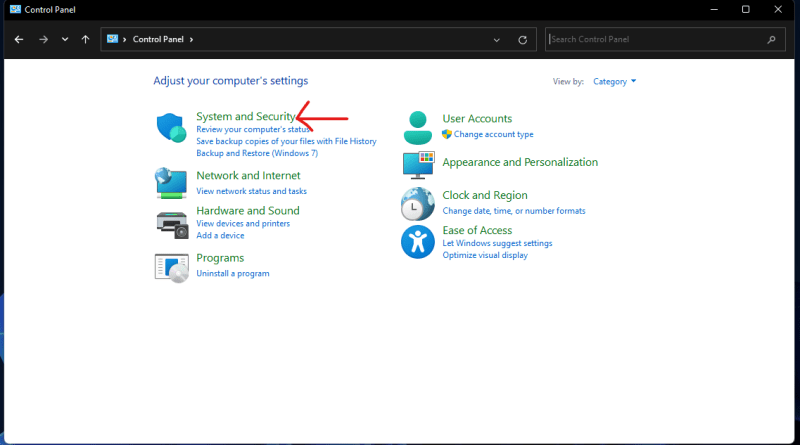Open the System and Security shield icon
800x445 pixels.
coord(171,128)
